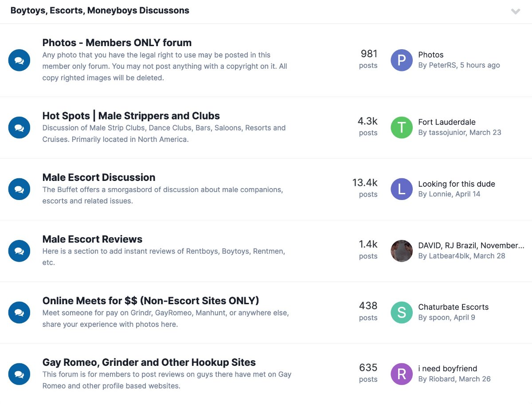
Task: Open the Male Escort Reviews forum title
Action: 92,239
